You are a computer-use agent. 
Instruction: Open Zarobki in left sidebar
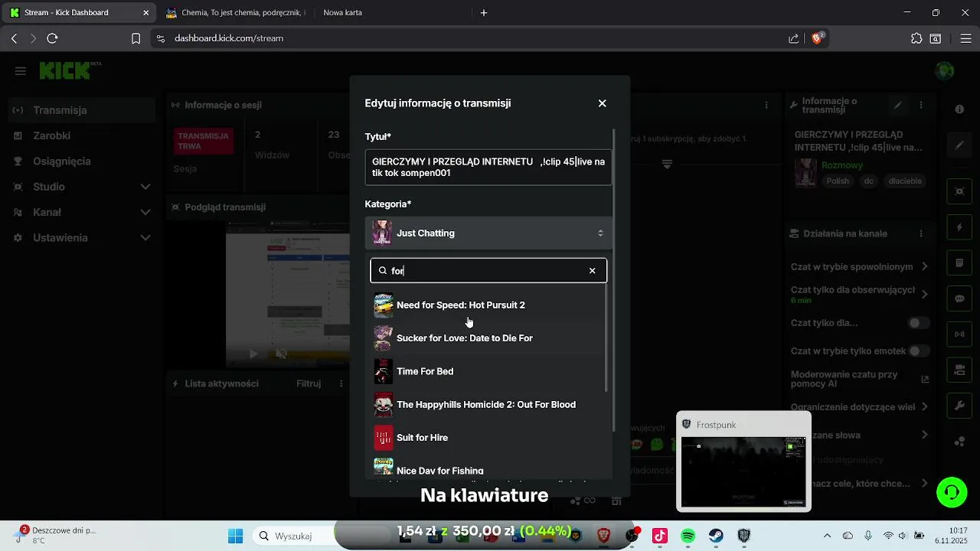[x=82, y=135]
